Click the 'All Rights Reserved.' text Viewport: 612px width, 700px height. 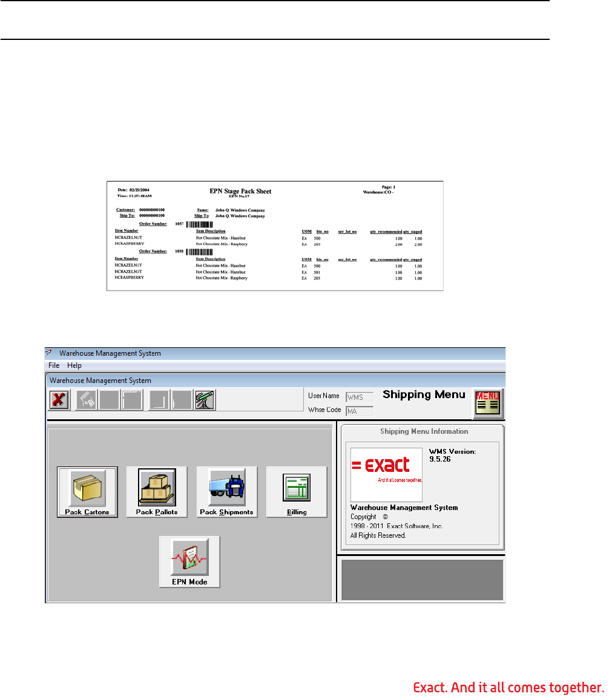point(378,535)
